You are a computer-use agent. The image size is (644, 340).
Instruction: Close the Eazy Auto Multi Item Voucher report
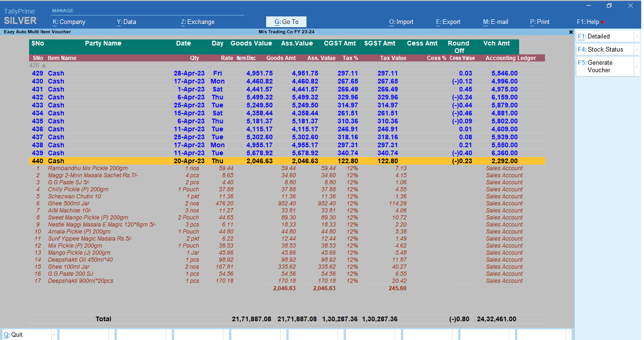coord(571,32)
